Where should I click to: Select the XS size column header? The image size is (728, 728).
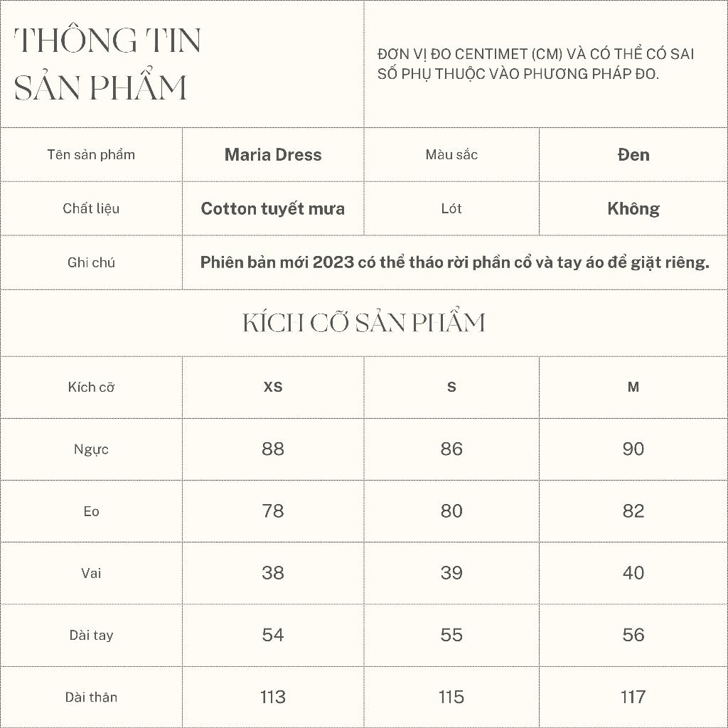pos(273,387)
